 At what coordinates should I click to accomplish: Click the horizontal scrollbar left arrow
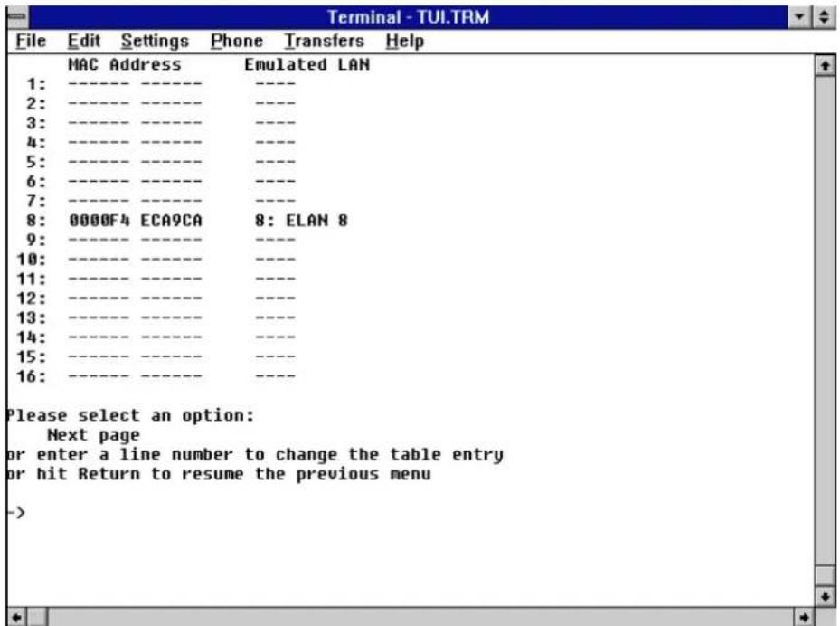(x=16, y=617)
